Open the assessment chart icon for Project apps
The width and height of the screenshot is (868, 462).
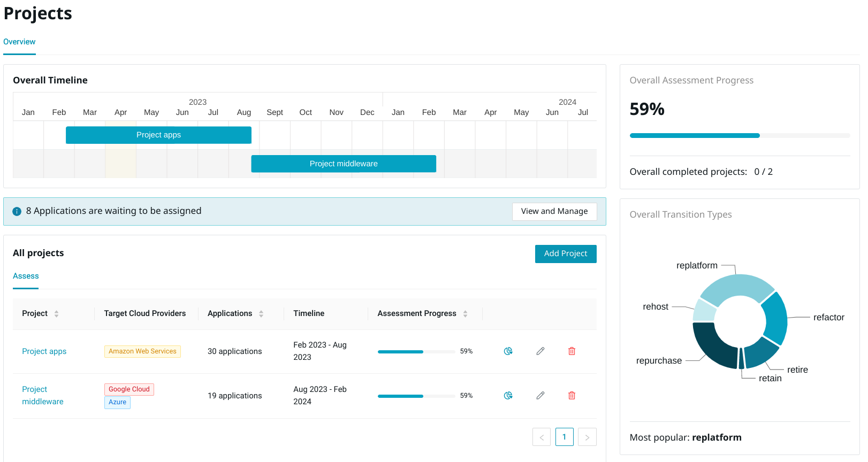click(508, 351)
